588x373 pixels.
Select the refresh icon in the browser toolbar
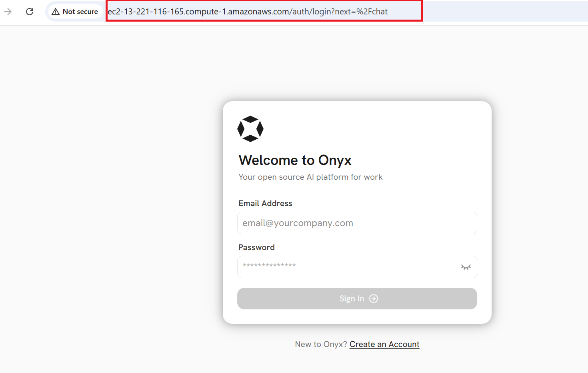tap(29, 11)
